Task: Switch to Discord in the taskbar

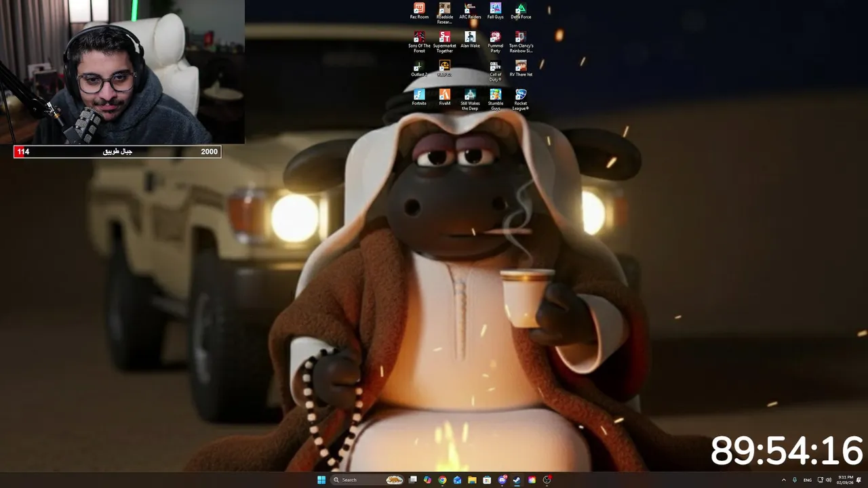Action: tap(502, 480)
